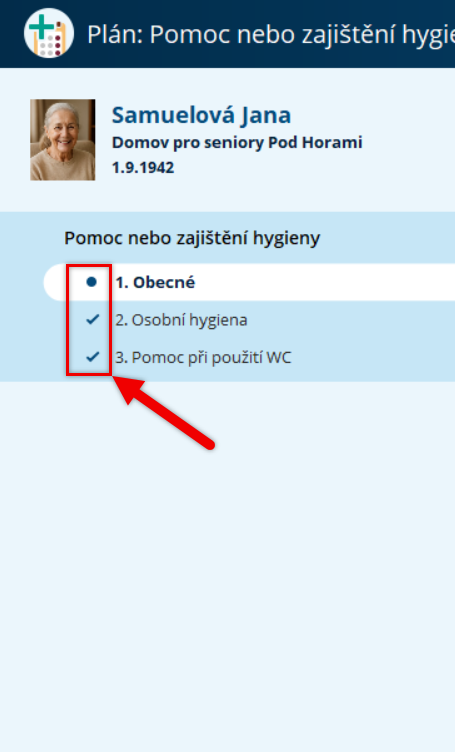Click the birth date 1.9.1942
This screenshot has height=752, width=455.
tap(143, 168)
